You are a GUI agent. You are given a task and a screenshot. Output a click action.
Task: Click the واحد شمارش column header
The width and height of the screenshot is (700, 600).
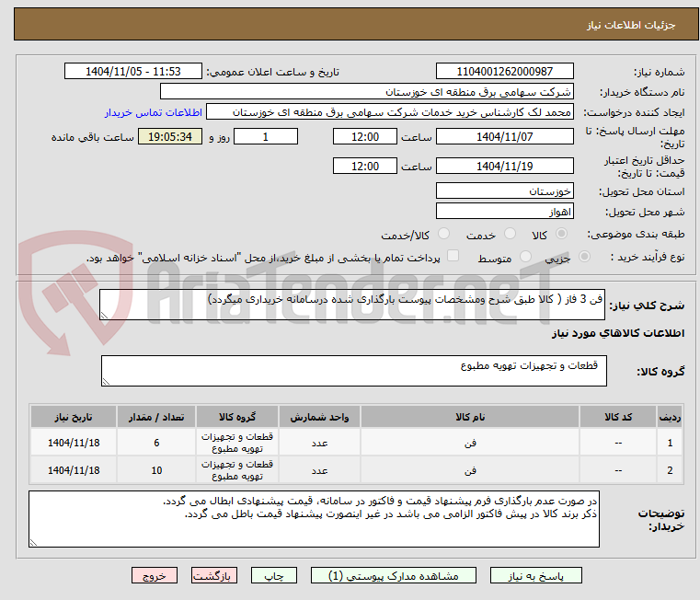pos(319,417)
